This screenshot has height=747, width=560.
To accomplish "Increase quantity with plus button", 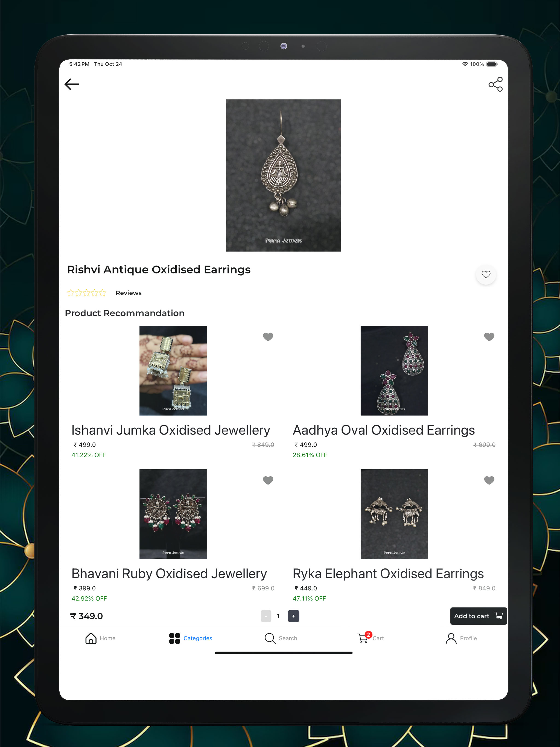I will (293, 616).
